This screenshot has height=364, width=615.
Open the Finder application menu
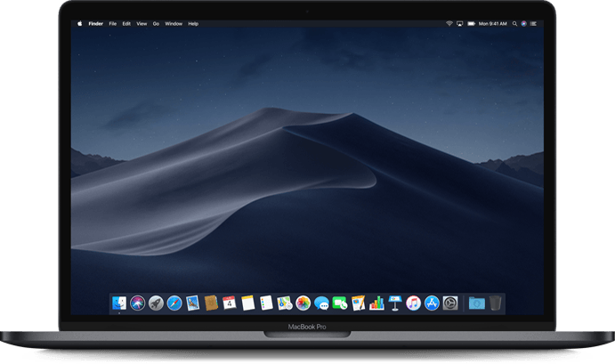pyautogui.click(x=96, y=23)
